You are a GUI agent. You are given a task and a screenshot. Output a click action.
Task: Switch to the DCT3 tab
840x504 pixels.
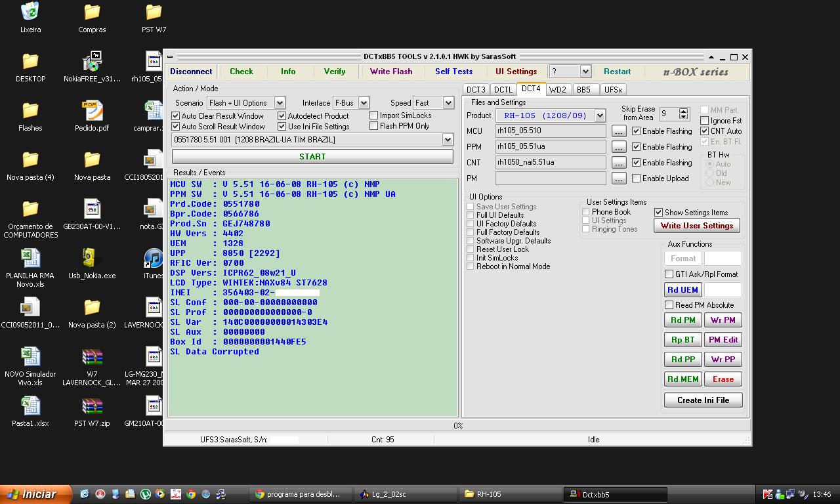pos(476,89)
